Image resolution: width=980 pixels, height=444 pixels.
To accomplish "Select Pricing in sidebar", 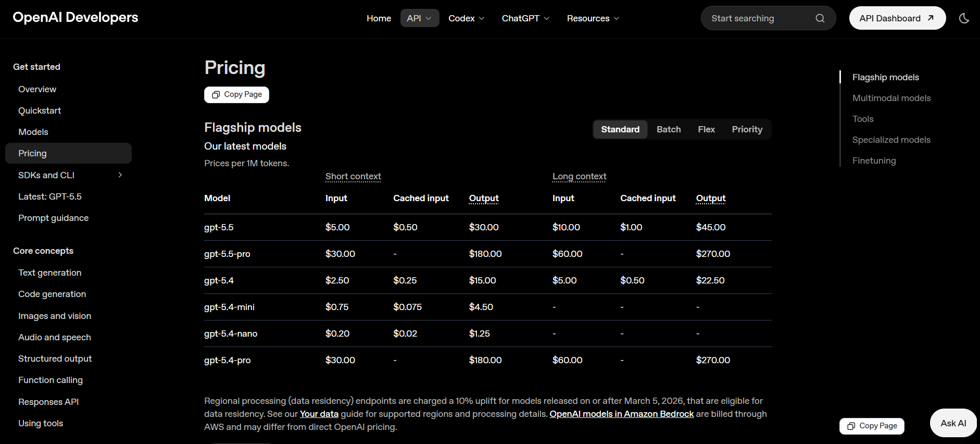I will 68,153.
